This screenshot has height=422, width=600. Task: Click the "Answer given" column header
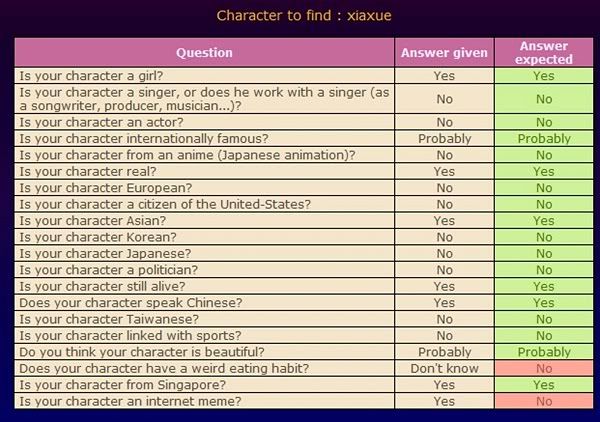[444, 52]
